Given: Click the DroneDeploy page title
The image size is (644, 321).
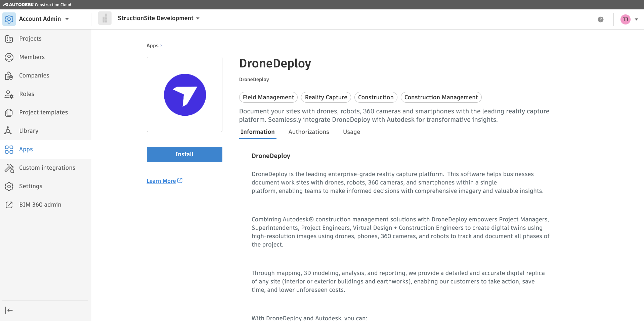Looking at the screenshot, I should [275, 63].
